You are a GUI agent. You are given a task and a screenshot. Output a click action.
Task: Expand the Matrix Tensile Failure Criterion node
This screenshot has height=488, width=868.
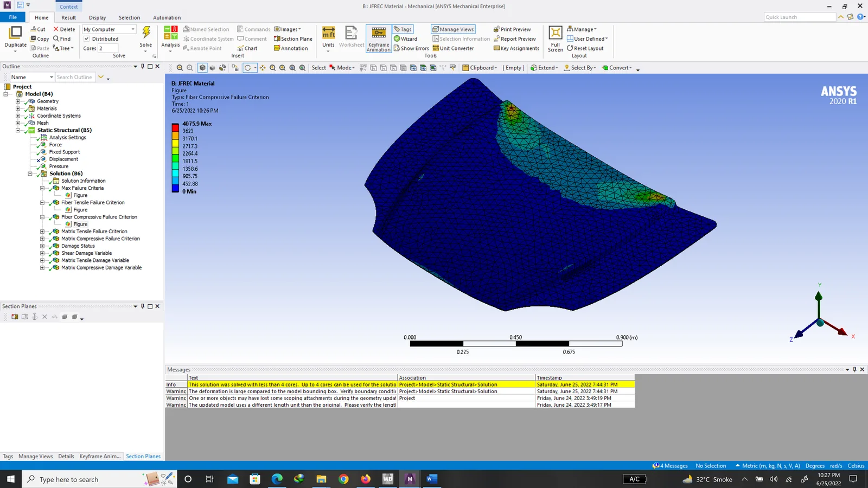pos(42,232)
